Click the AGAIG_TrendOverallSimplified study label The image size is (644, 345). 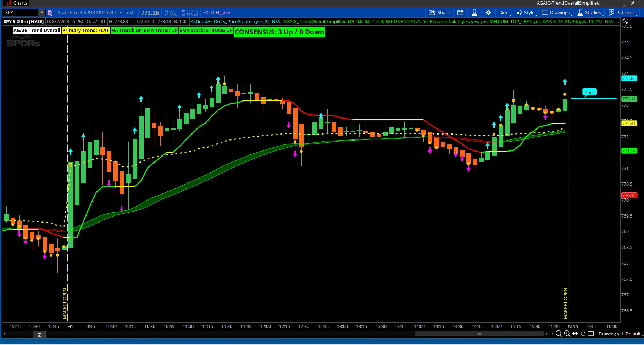(x=443, y=21)
